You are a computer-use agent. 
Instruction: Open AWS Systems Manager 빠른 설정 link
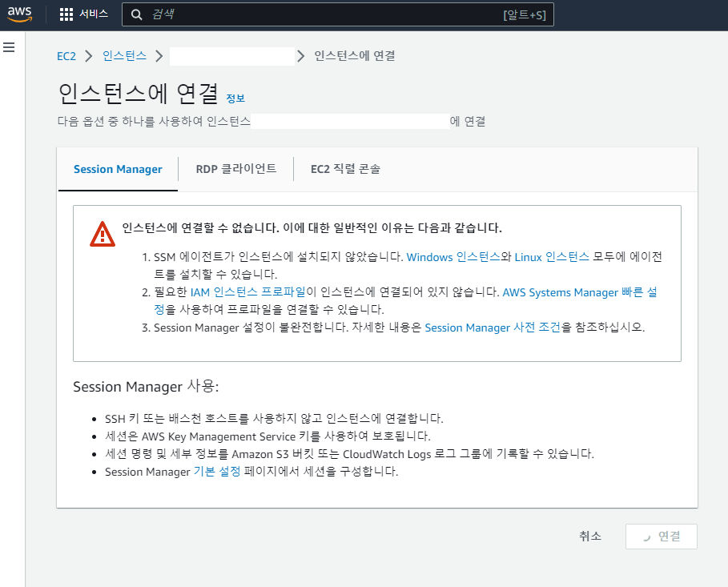579,292
